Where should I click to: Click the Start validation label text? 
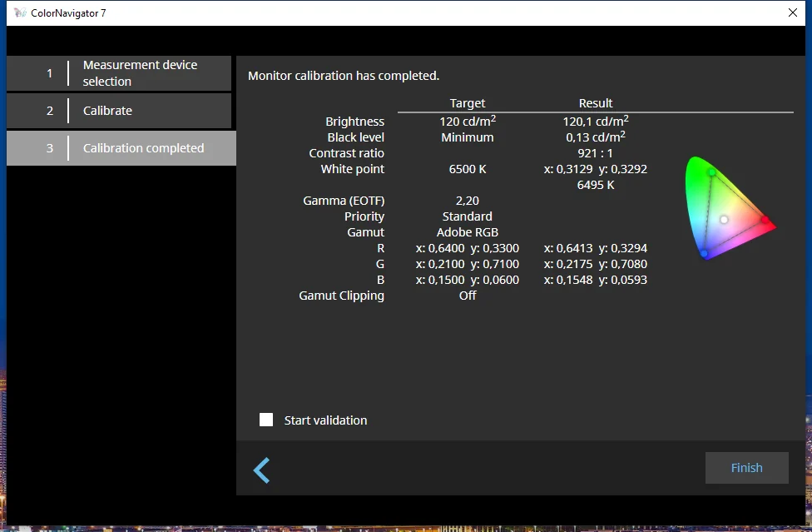click(x=325, y=420)
